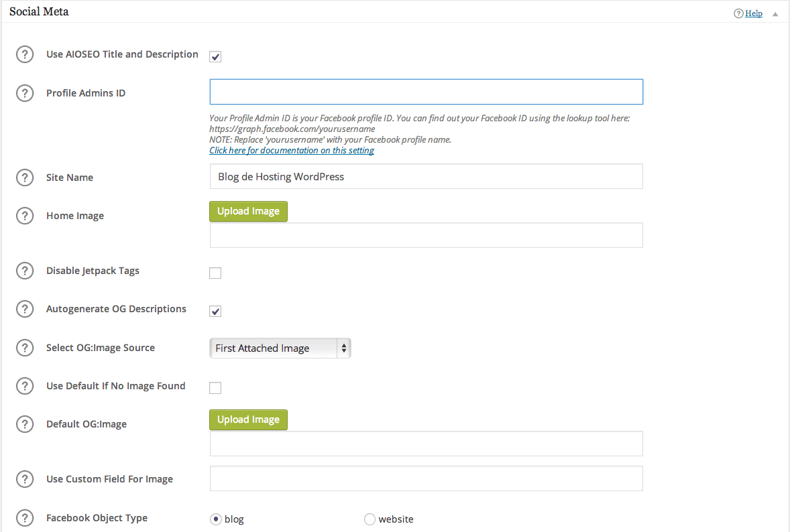Click Upload Image button for Default OG:Image
This screenshot has width=790, height=532.
point(248,419)
